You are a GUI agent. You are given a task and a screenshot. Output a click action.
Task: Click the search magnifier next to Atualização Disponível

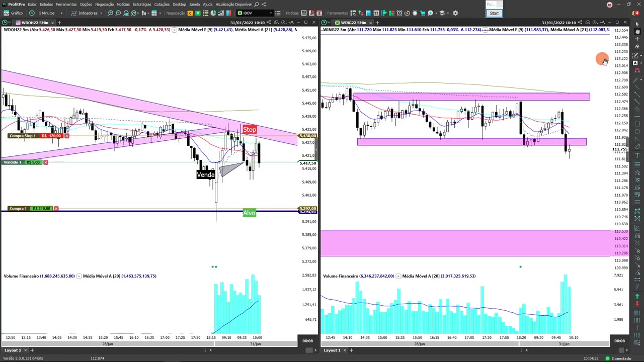[x=257, y=4]
